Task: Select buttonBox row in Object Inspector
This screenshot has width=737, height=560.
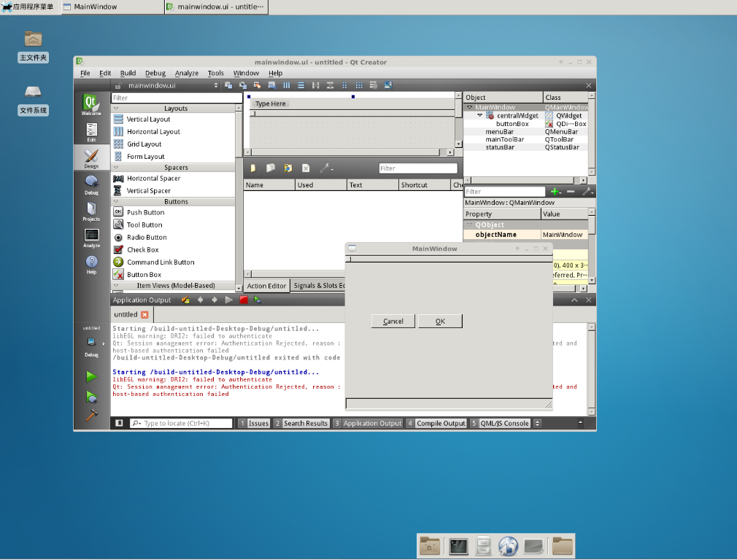Action: click(x=525, y=123)
